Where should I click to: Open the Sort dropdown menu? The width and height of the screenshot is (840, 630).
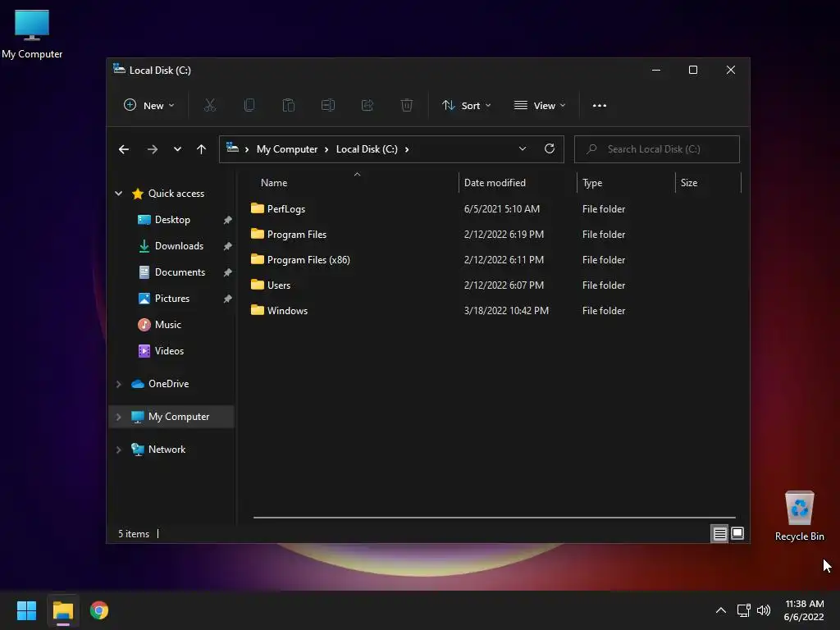coord(467,106)
